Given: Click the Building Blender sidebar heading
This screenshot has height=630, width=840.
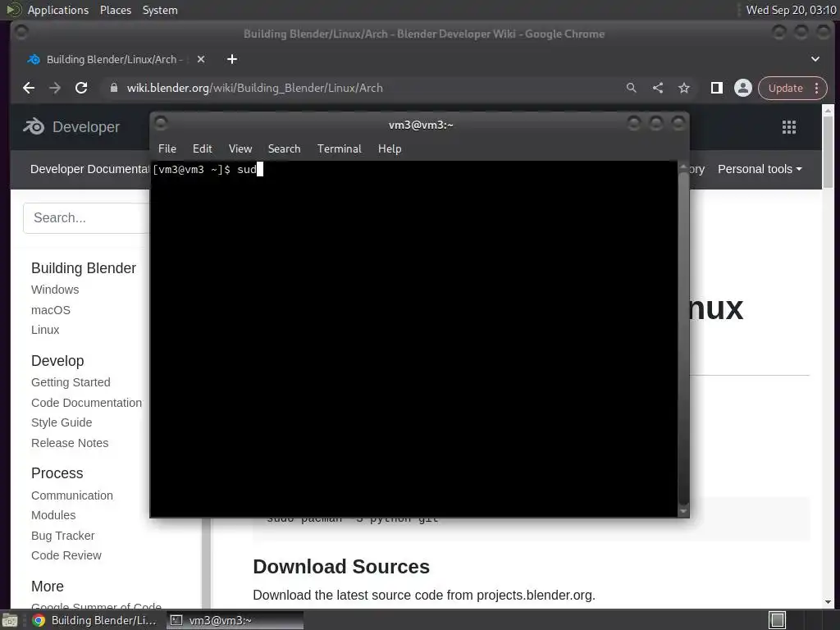Looking at the screenshot, I should 84,268.
